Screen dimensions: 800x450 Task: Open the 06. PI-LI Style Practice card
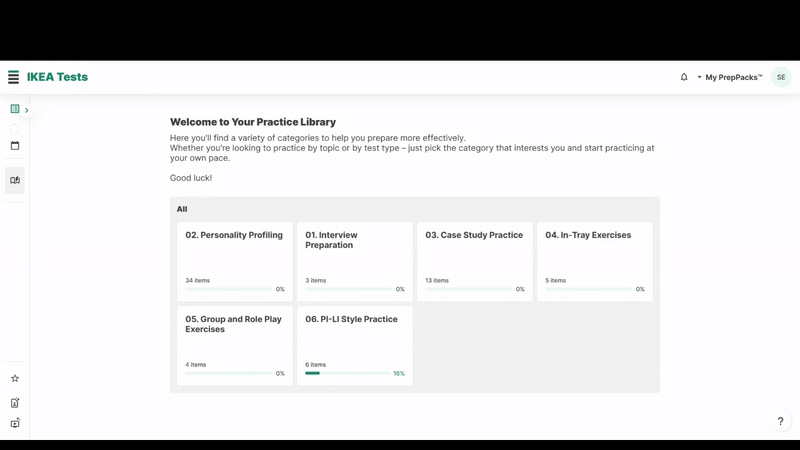point(355,345)
